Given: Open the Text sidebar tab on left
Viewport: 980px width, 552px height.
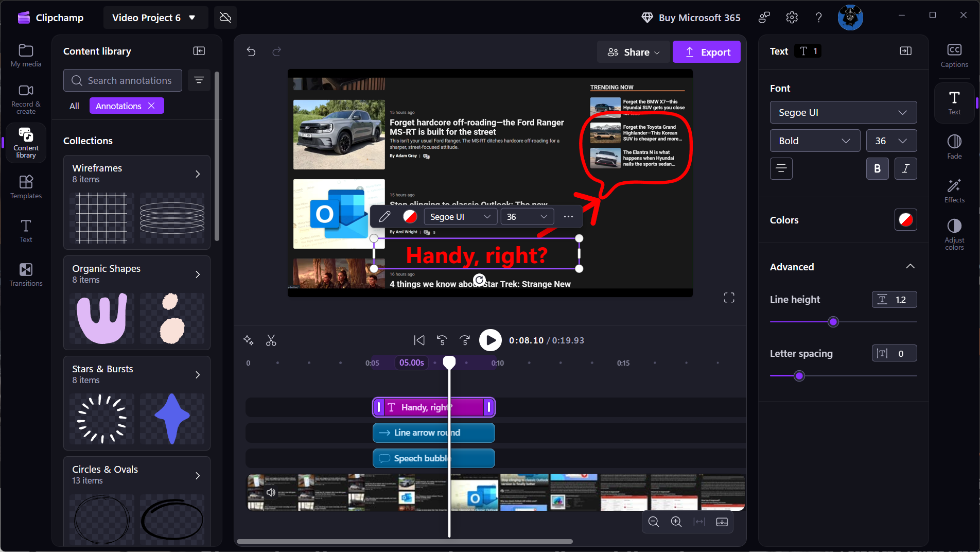Looking at the screenshot, I should pos(26,231).
